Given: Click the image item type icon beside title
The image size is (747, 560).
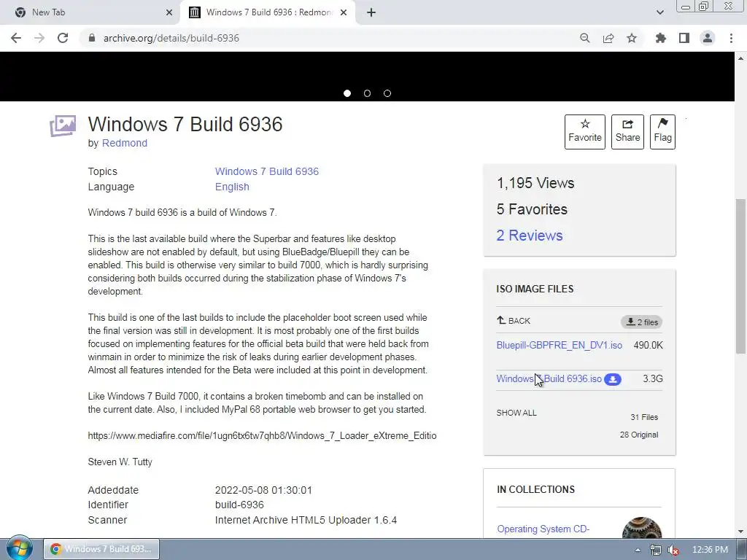Looking at the screenshot, I should click(63, 125).
